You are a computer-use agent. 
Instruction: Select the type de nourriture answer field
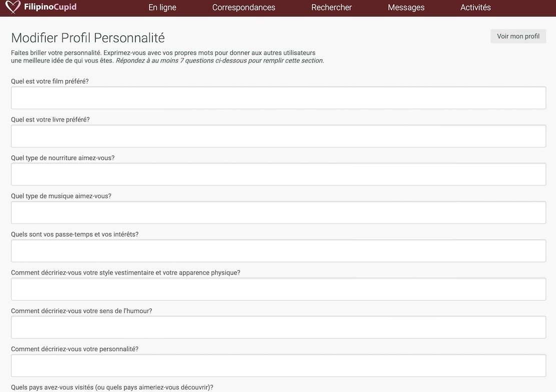click(x=278, y=174)
